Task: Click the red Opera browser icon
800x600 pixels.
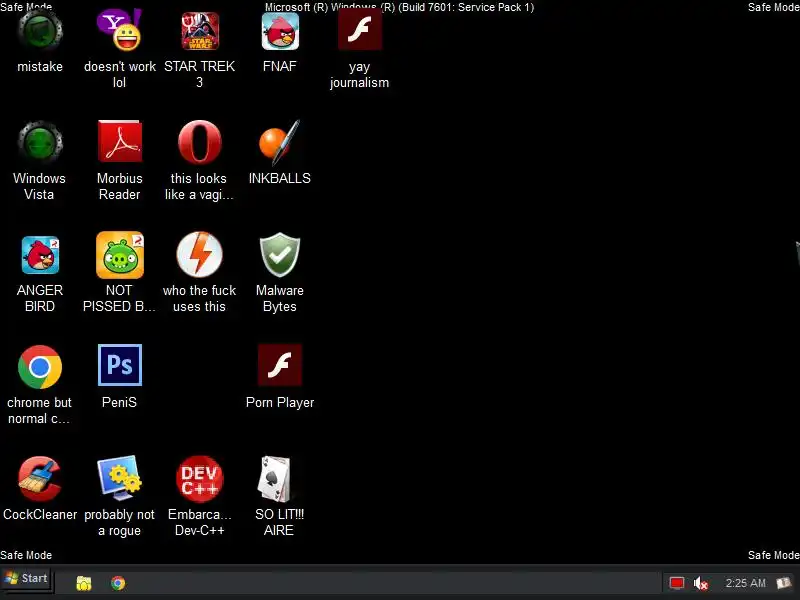Action: click(x=199, y=142)
